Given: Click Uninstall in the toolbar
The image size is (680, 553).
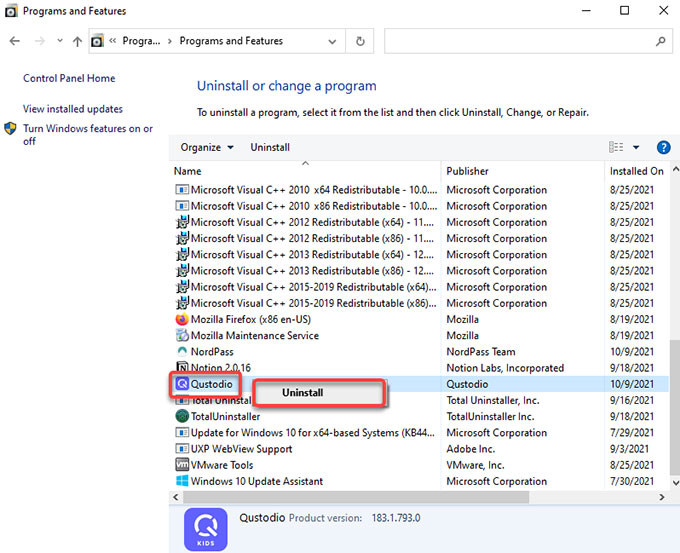Looking at the screenshot, I should pyautogui.click(x=270, y=147).
